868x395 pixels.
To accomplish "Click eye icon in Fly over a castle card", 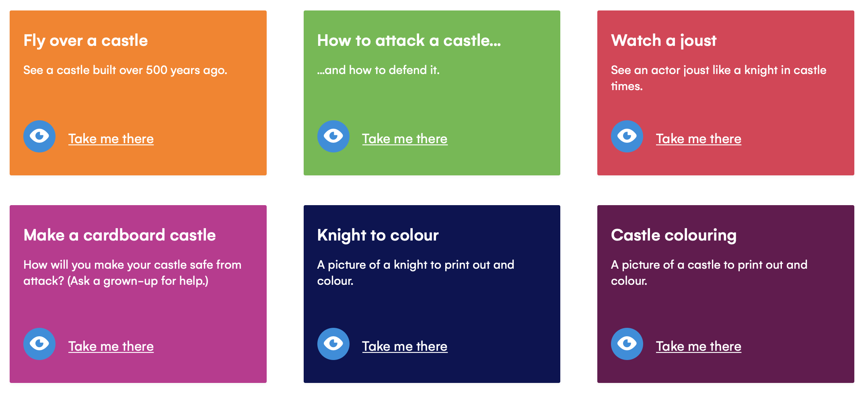I will click(39, 136).
